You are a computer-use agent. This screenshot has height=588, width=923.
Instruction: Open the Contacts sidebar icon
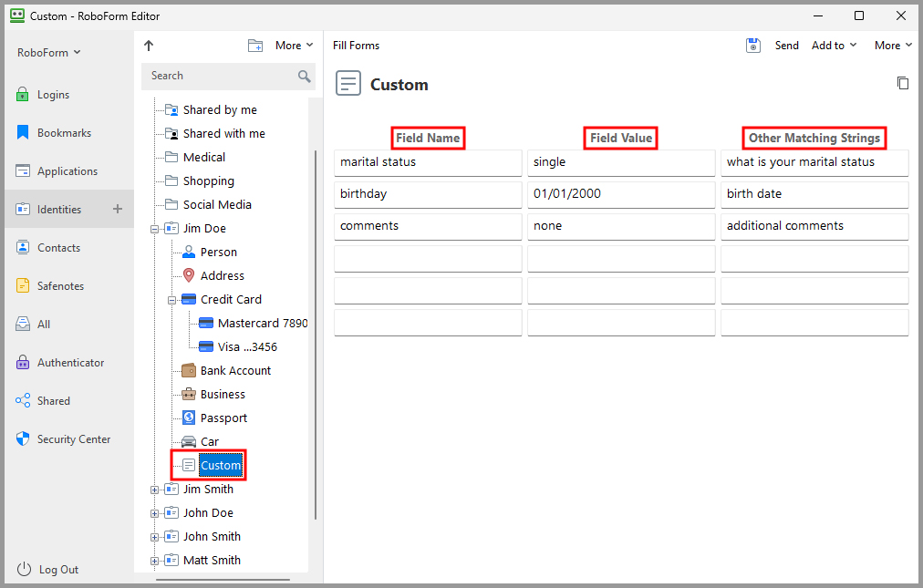[x=23, y=247]
